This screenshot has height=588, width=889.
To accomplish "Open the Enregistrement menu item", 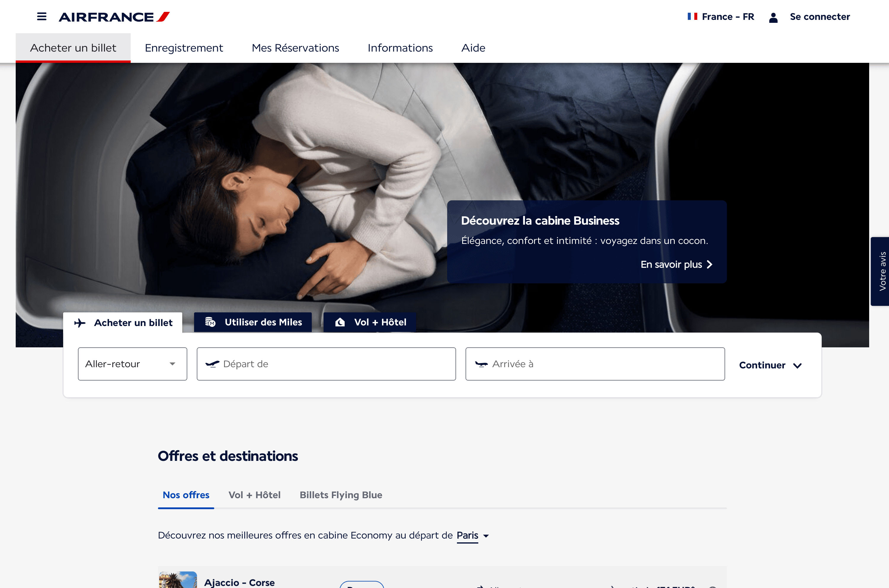I will click(184, 48).
